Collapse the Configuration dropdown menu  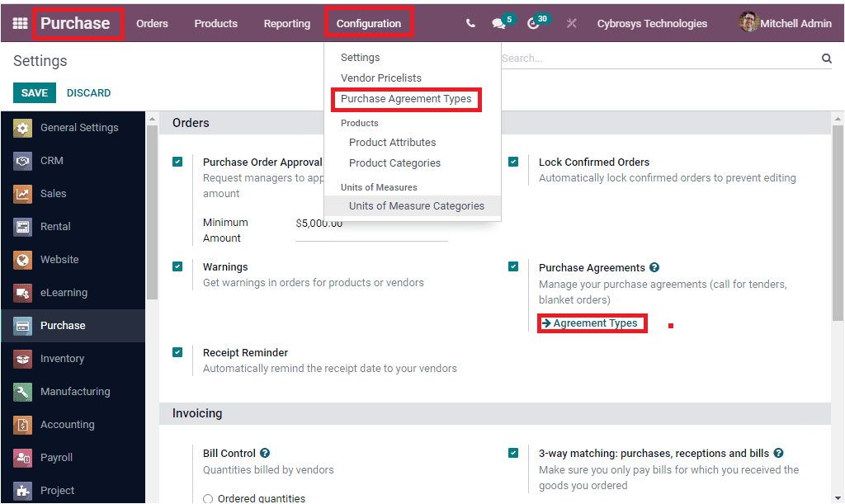(x=369, y=23)
